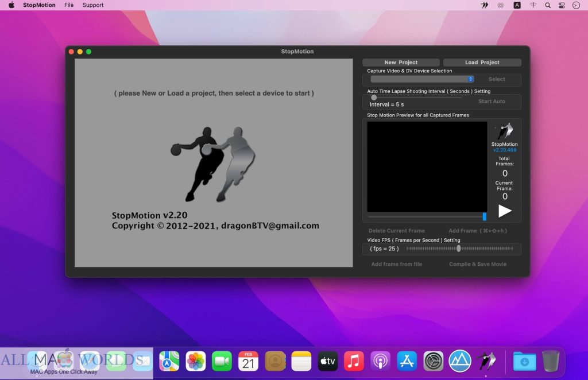Click the Spotlight search icon in menu bar

(x=547, y=5)
